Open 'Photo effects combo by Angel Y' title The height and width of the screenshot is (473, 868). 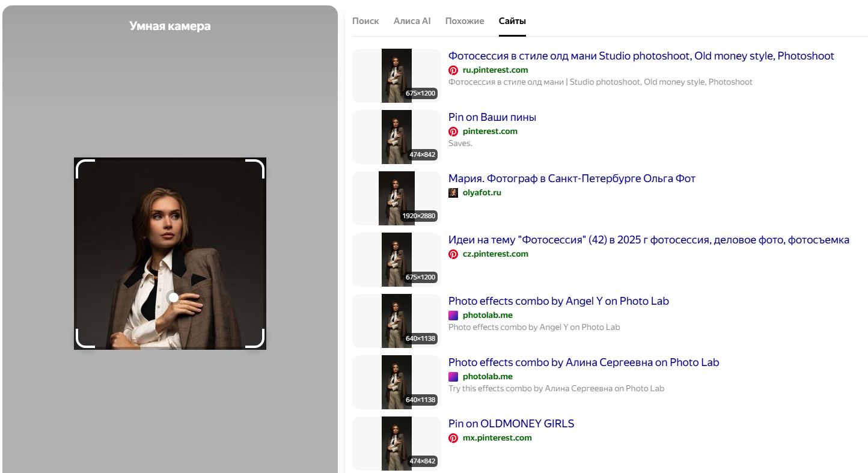coord(558,301)
